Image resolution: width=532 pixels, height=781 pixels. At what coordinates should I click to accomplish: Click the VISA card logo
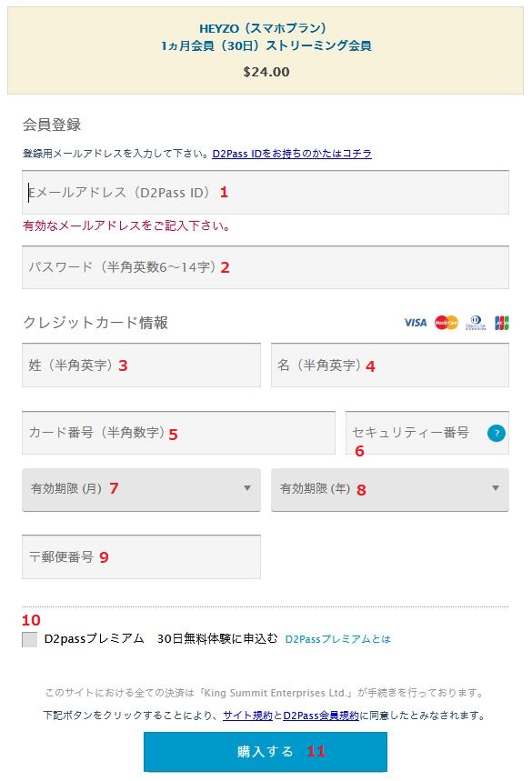415,323
